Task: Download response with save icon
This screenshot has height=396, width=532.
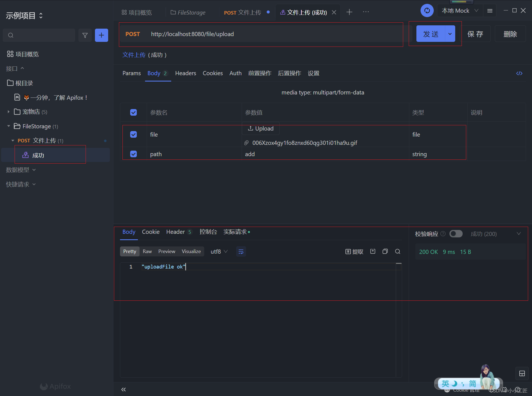Action: click(x=373, y=251)
